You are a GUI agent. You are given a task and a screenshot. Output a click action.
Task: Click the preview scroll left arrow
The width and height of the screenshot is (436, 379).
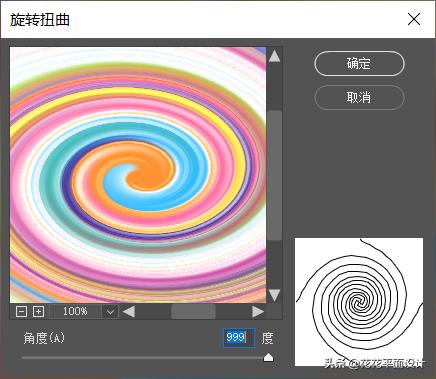pos(129,312)
